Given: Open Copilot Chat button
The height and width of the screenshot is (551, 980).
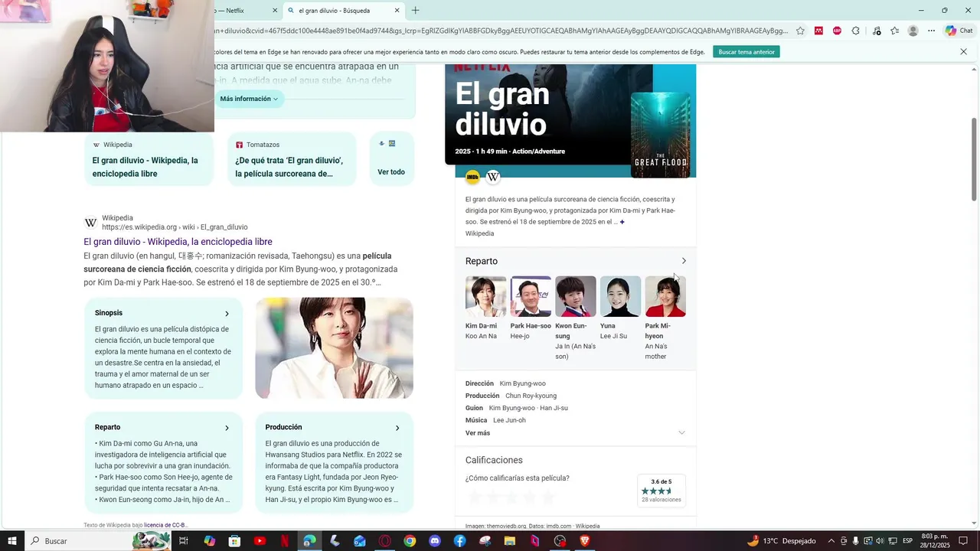Looking at the screenshot, I should pos(959,31).
